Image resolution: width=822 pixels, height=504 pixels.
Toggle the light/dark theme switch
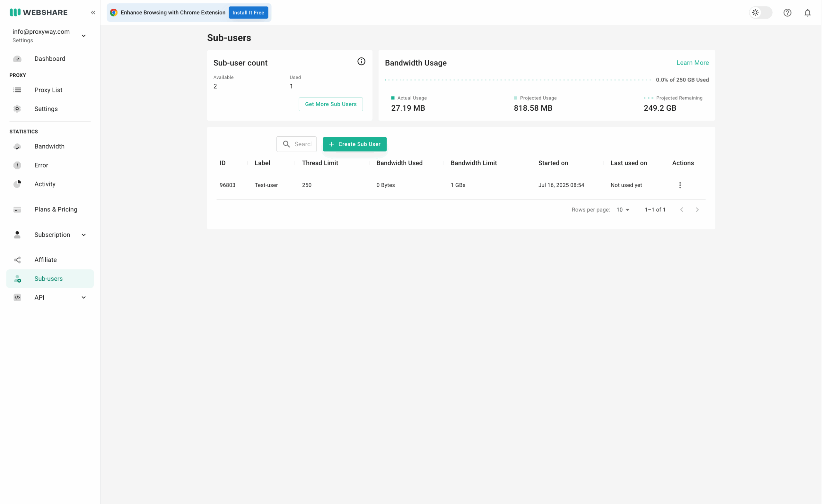(761, 13)
